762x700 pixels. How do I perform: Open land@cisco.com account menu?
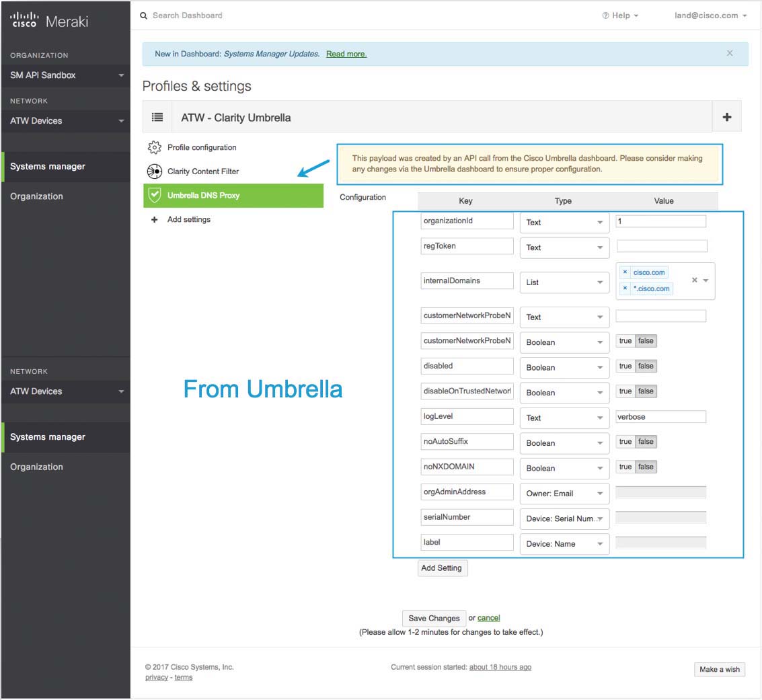click(x=710, y=15)
